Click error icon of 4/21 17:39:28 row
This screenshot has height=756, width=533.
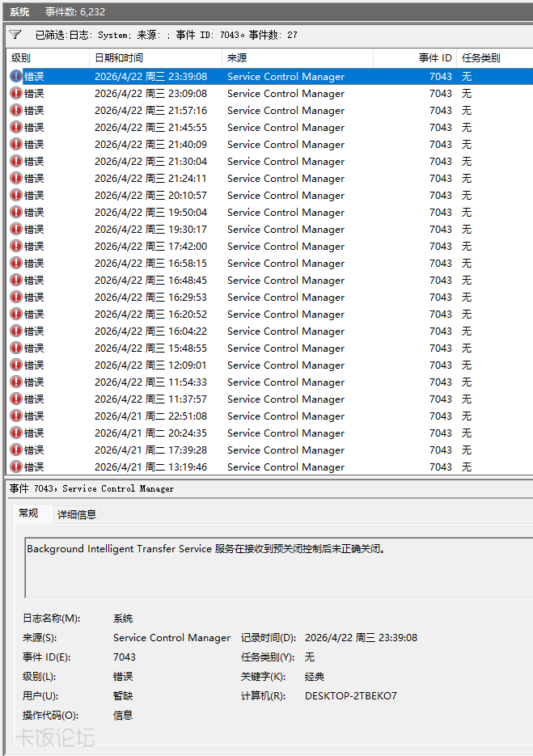pos(16,450)
